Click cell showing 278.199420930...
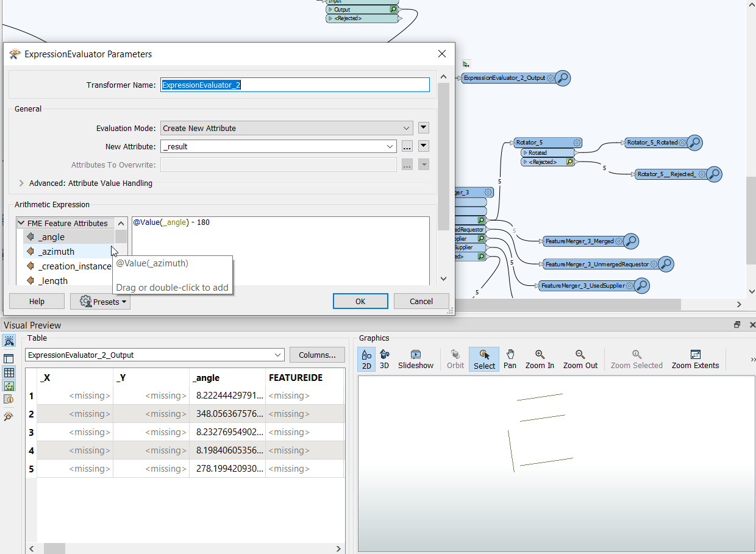Viewport: 756px width, 554px height. pyautogui.click(x=227, y=469)
